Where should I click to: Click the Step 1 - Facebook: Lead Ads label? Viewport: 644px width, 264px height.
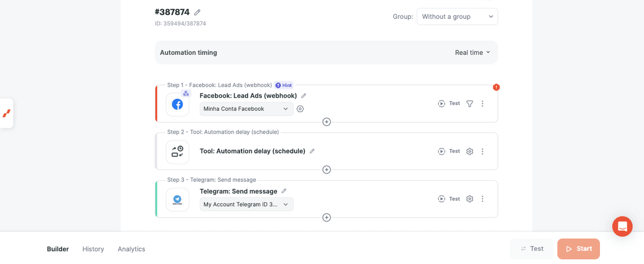219,85
